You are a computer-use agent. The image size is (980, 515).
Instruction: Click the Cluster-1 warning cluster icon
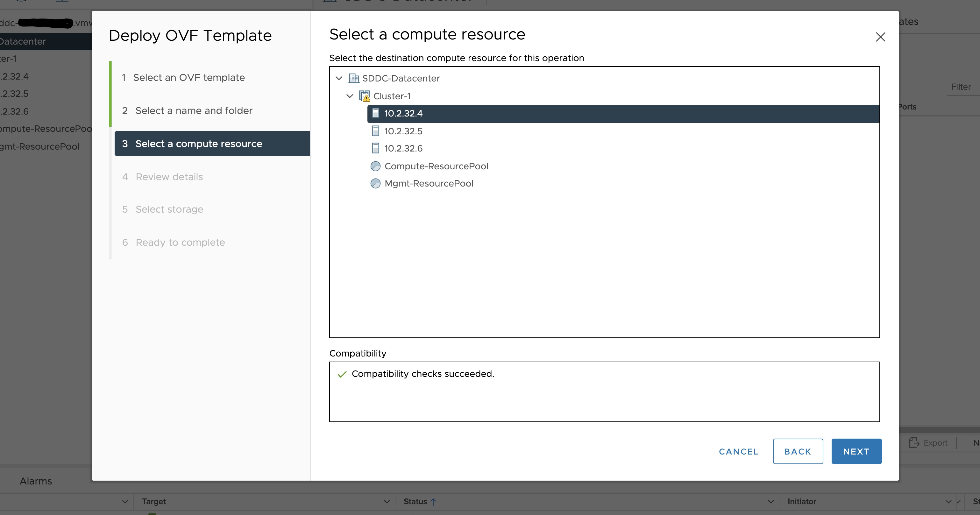(365, 96)
